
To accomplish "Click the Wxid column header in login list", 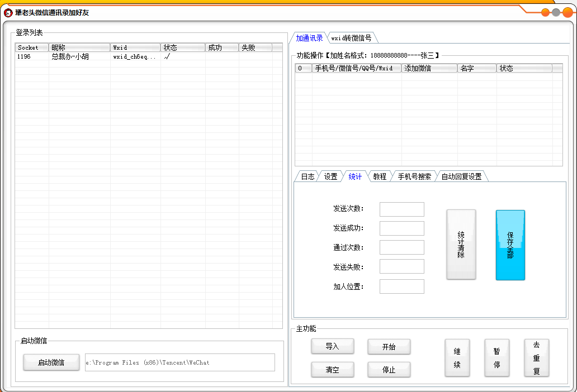I will 135,47.
